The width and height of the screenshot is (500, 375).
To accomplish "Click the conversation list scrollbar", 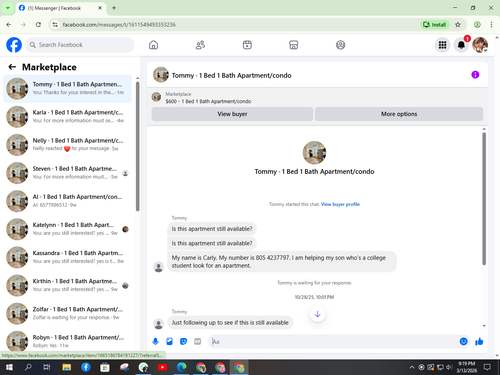I will click(137, 147).
